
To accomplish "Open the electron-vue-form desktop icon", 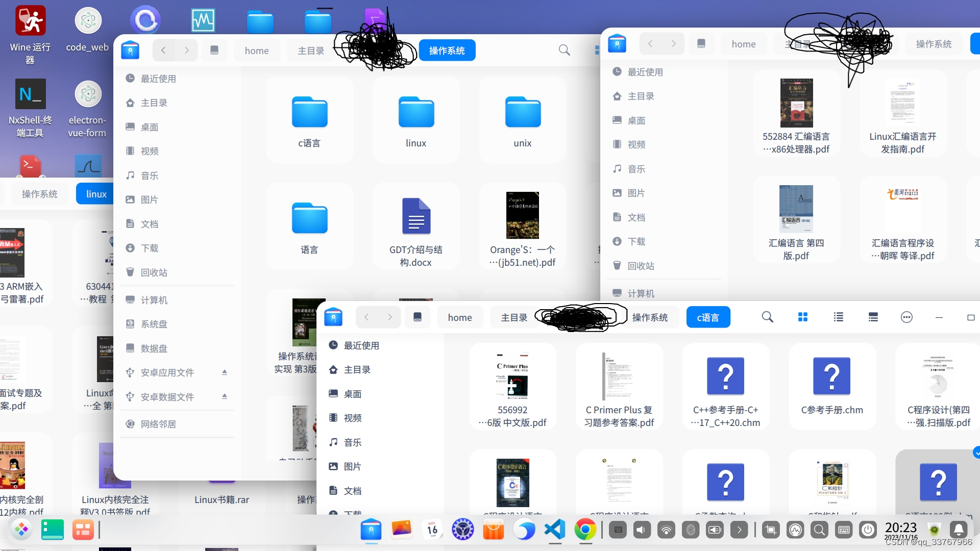I will [87, 108].
